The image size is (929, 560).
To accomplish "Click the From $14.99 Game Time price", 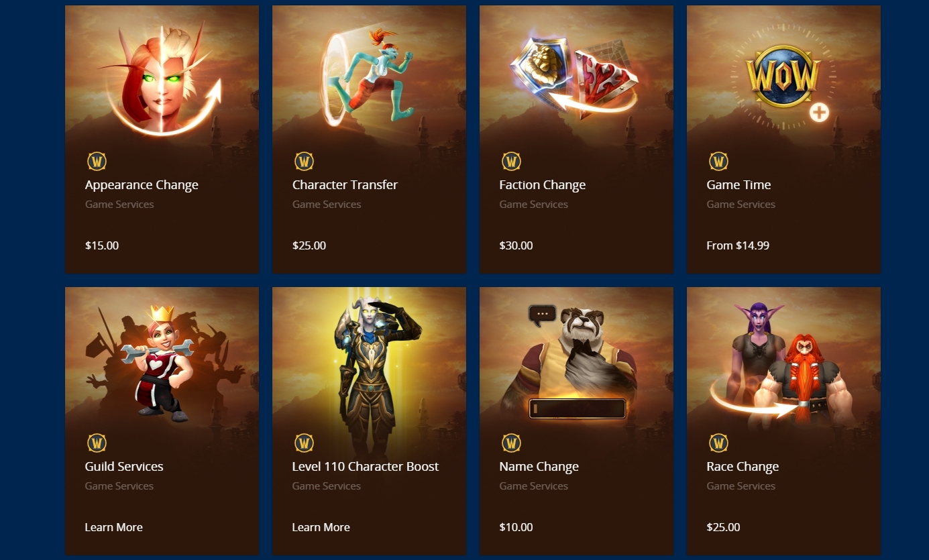I will pos(738,245).
